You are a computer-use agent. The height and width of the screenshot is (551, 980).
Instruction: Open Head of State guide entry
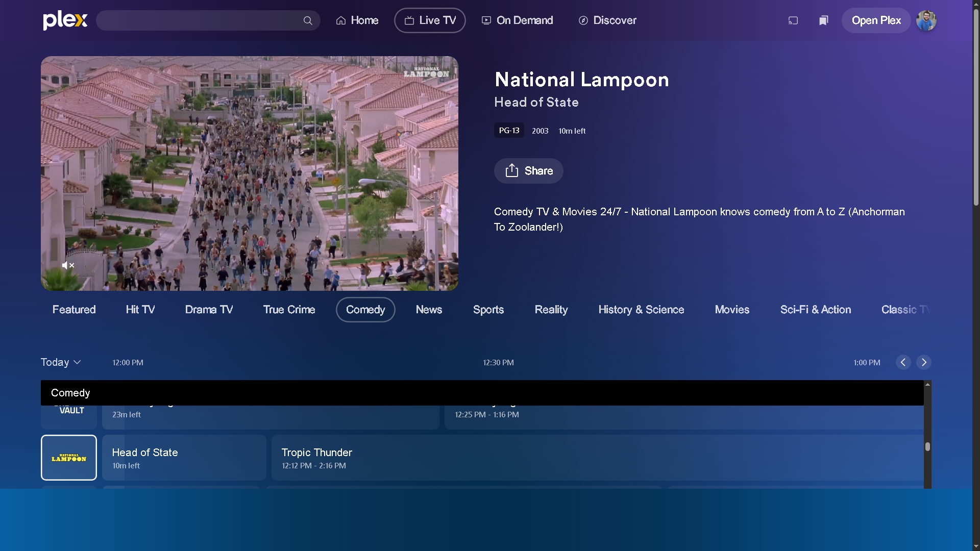pyautogui.click(x=184, y=458)
